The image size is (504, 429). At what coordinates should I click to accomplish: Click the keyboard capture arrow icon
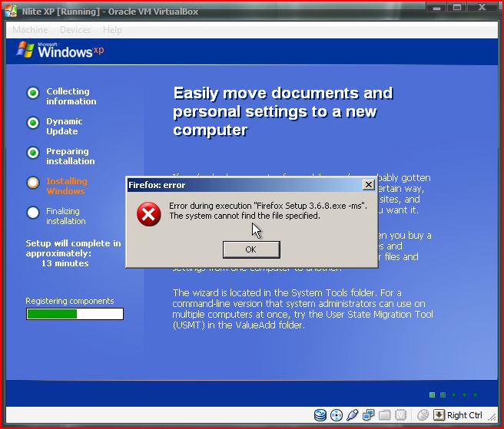(x=439, y=415)
